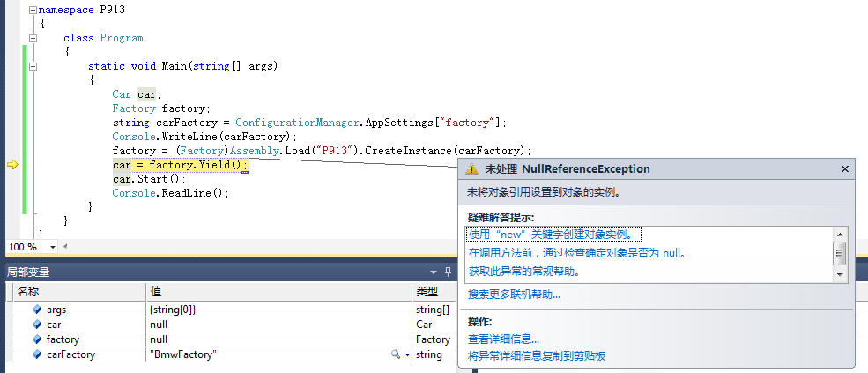The width and height of the screenshot is (868, 373).
Task: Collapse the Main method block
Action: coord(33,66)
